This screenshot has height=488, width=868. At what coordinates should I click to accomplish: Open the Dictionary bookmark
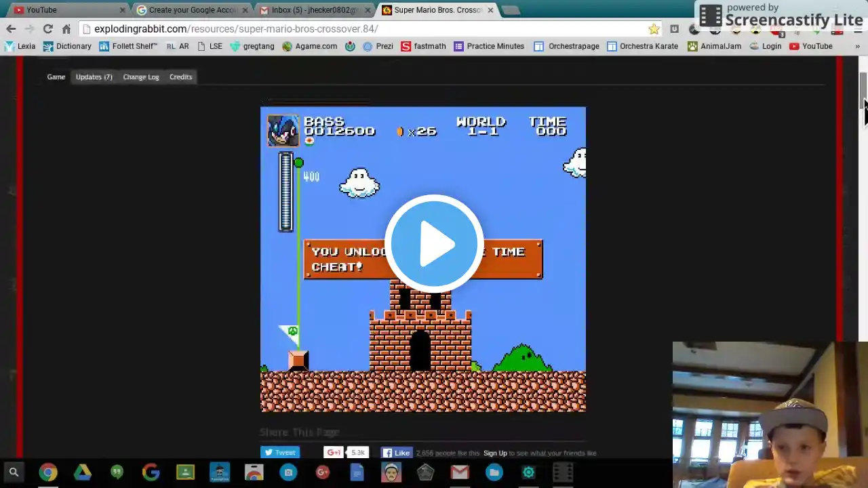tap(67, 46)
